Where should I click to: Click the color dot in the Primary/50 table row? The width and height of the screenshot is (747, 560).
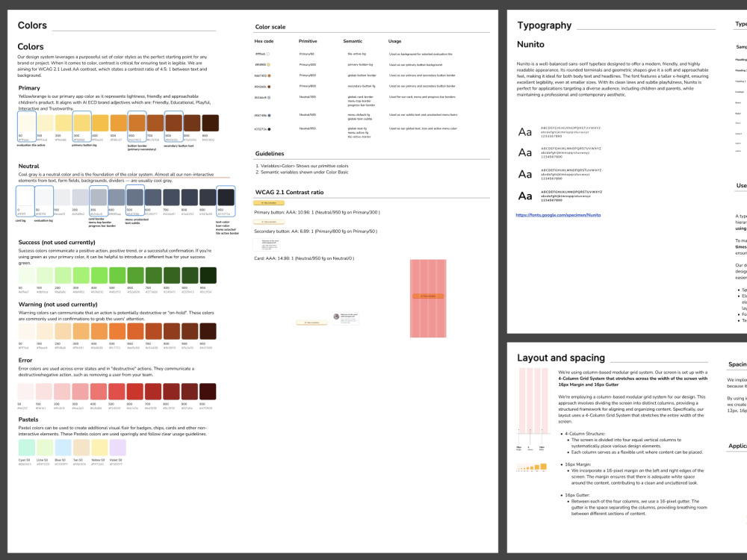[x=268, y=55]
